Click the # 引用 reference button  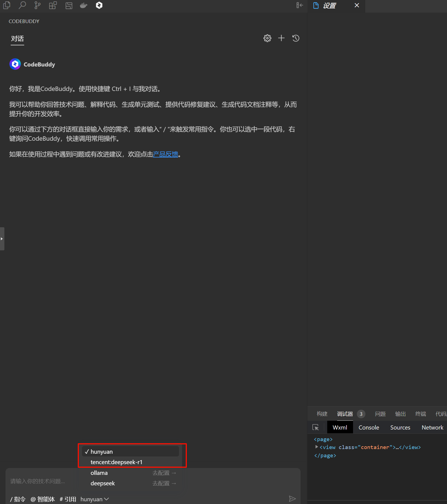(68, 499)
